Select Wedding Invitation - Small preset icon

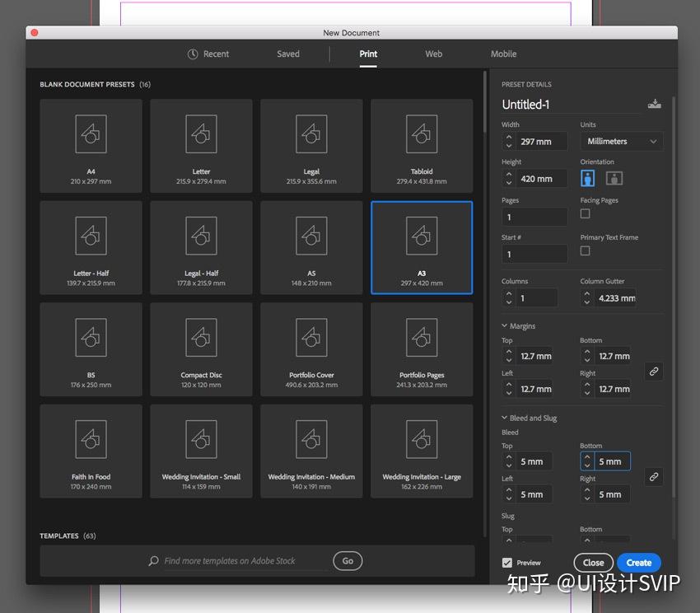201,439
